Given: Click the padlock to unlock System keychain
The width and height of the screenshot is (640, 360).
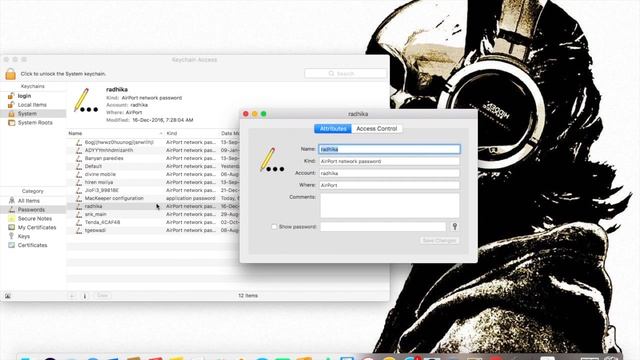Looking at the screenshot, I should coord(11,74).
